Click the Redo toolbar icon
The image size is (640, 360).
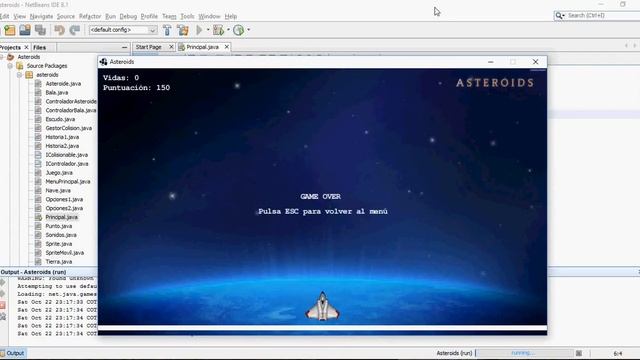75,30
